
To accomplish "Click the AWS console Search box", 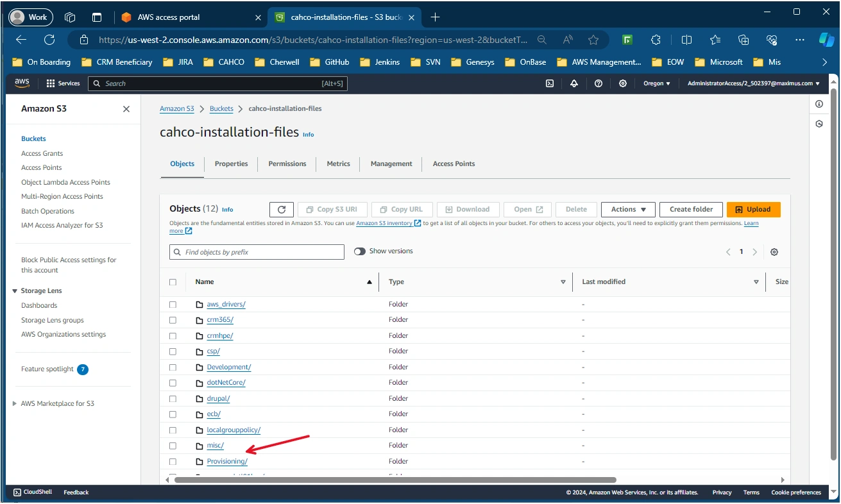I will pos(217,83).
